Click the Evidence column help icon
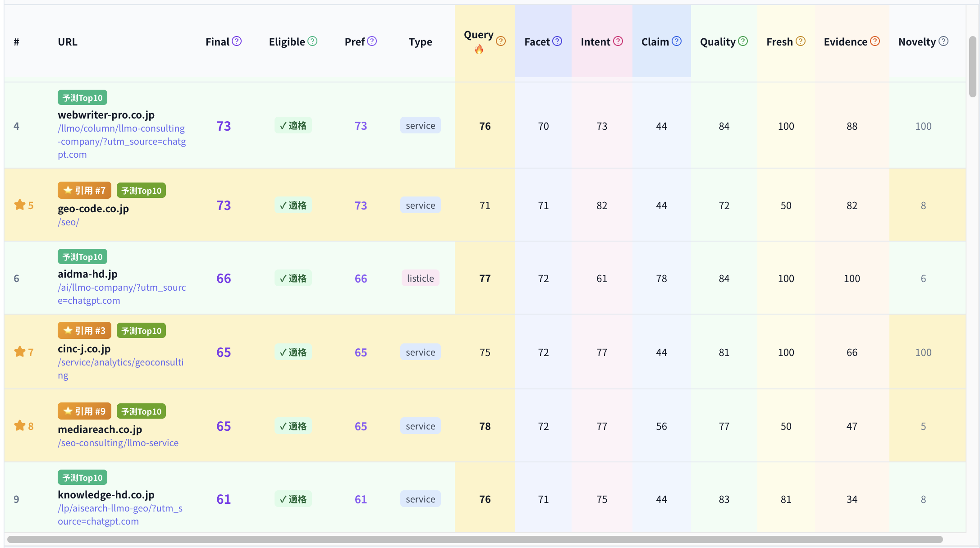The image size is (980, 548). [875, 41]
